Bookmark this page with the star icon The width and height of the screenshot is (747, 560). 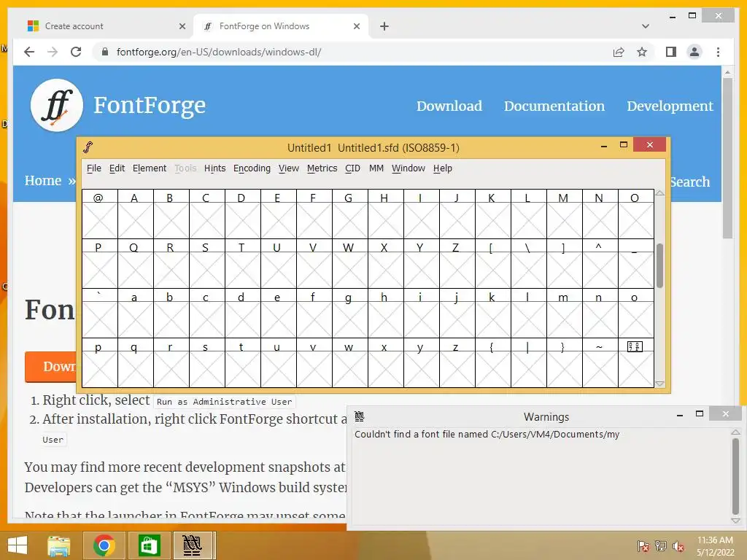click(x=642, y=52)
